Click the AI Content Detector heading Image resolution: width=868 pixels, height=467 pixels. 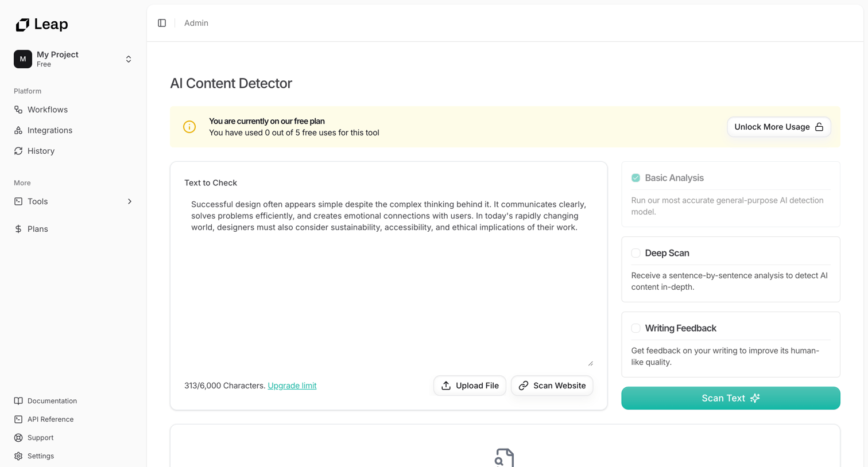(231, 83)
